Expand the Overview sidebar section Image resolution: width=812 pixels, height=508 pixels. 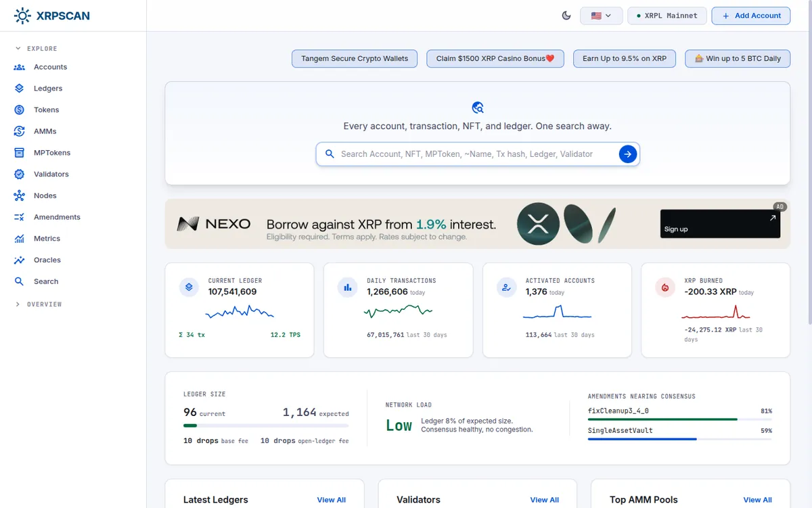(x=39, y=304)
